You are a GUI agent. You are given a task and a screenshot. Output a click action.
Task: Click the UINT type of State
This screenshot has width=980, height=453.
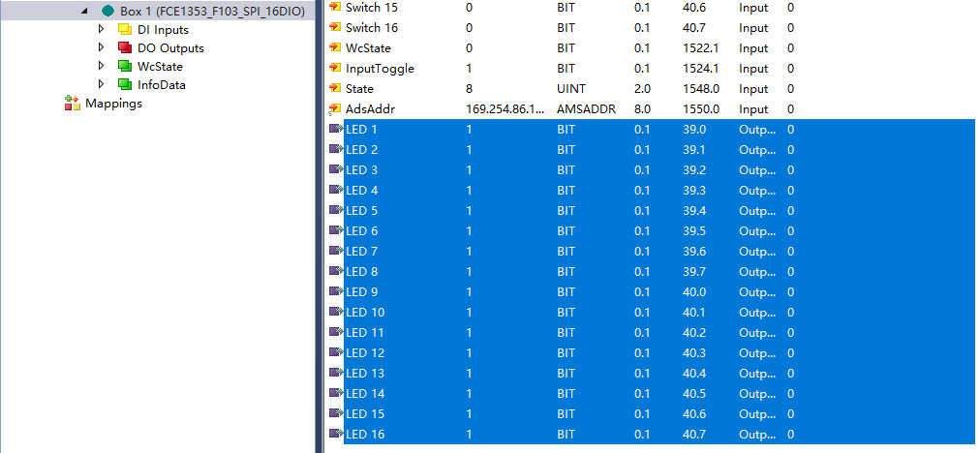click(x=571, y=89)
